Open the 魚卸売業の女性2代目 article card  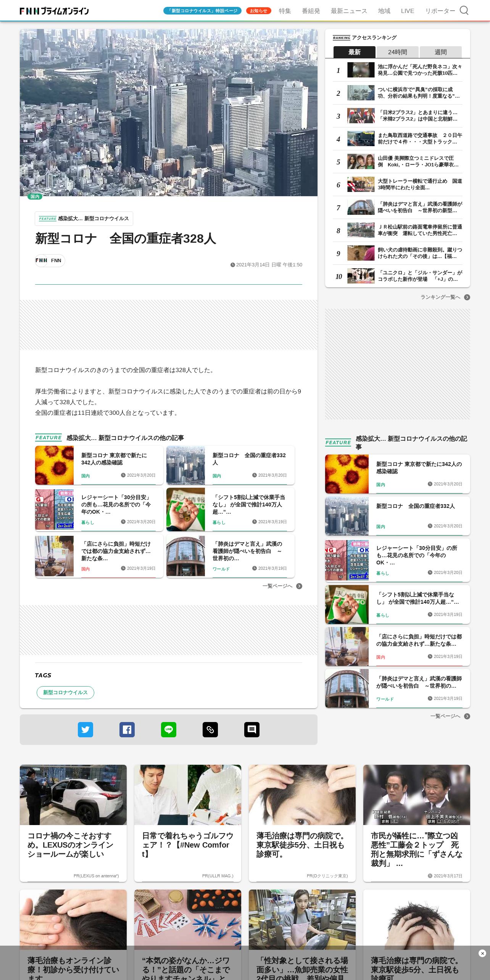tap(302, 935)
